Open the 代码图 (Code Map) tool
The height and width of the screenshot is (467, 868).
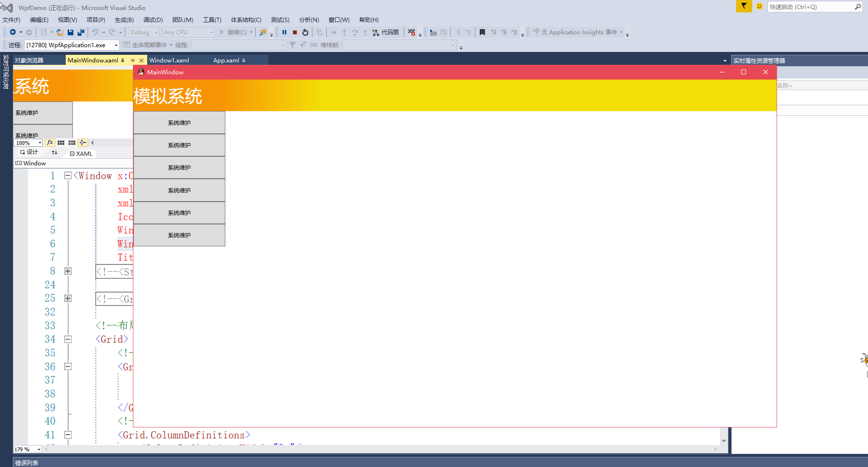(387, 32)
